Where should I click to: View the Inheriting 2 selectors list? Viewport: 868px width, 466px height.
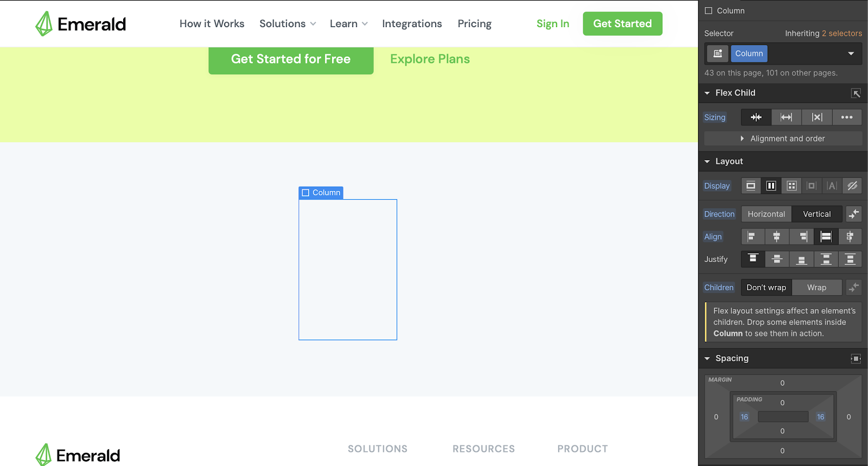pos(824,33)
